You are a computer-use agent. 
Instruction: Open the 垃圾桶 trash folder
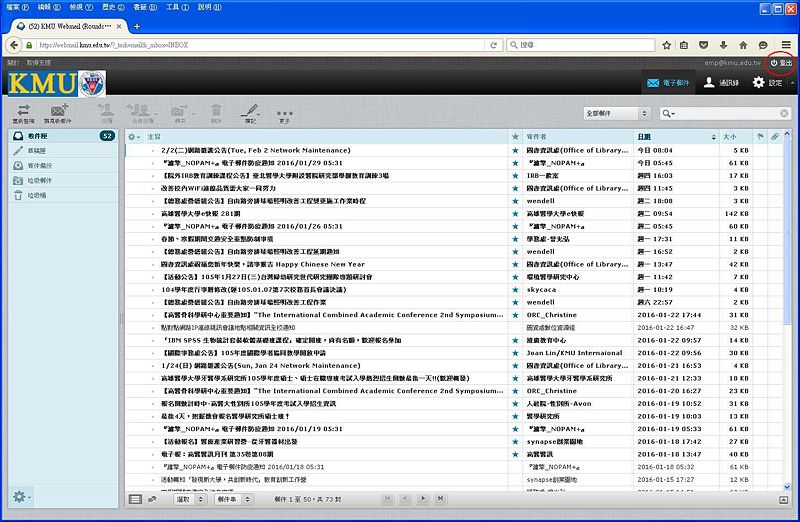63,195
